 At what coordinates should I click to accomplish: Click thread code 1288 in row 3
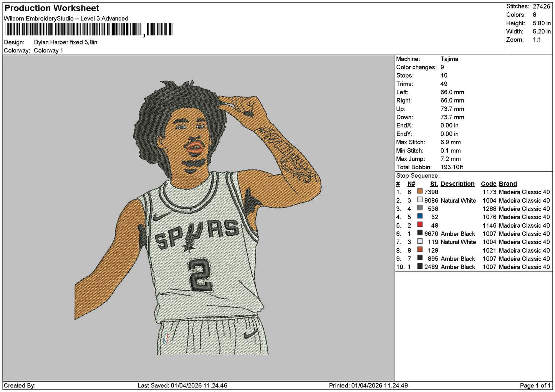[x=489, y=208]
